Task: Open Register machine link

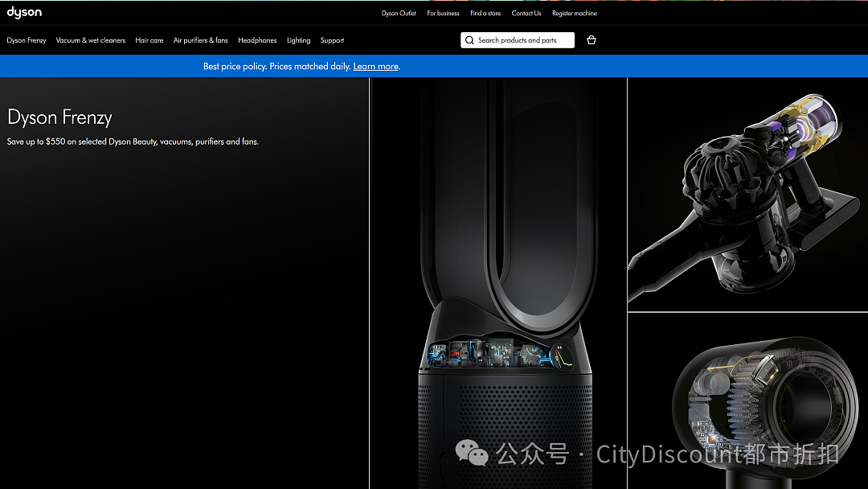Action: point(574,14)
